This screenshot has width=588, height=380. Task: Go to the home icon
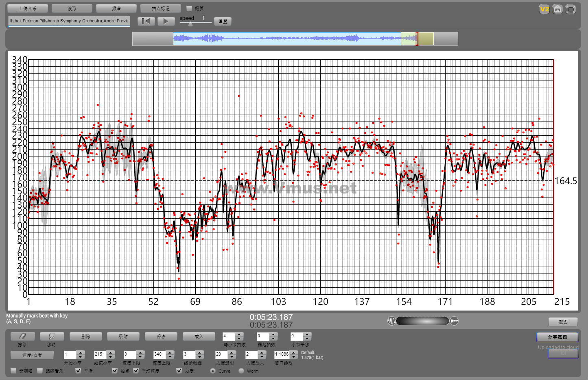[x=557, y=9]
